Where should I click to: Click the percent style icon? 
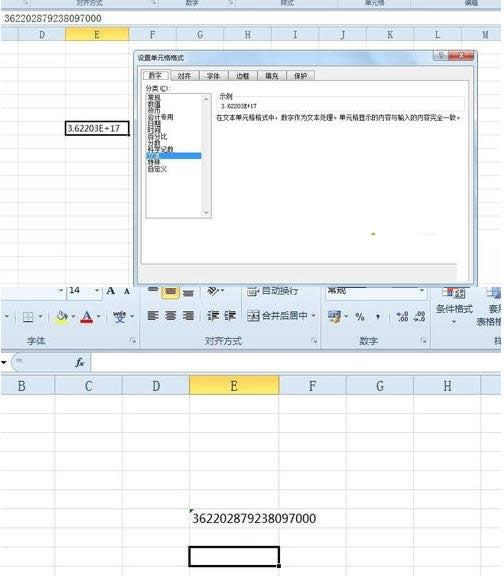(x=360, y=317)
